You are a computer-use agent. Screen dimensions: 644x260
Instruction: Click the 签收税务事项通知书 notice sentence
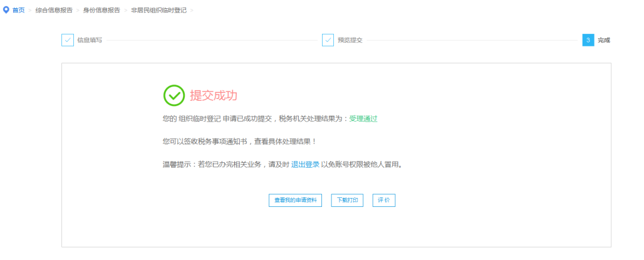[x=239, y=141]
